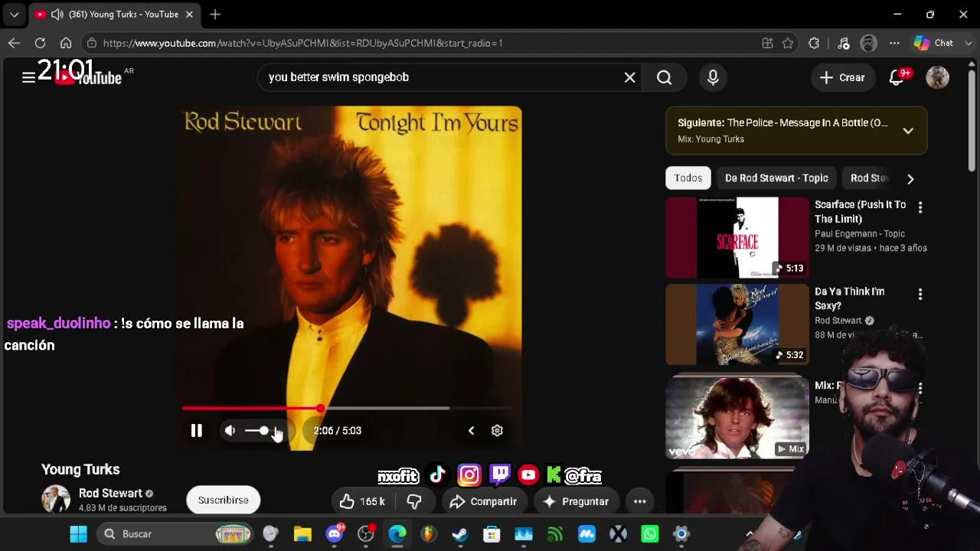
Task: Open Discord from the taskbar
Action: click(x=335, y=534)
